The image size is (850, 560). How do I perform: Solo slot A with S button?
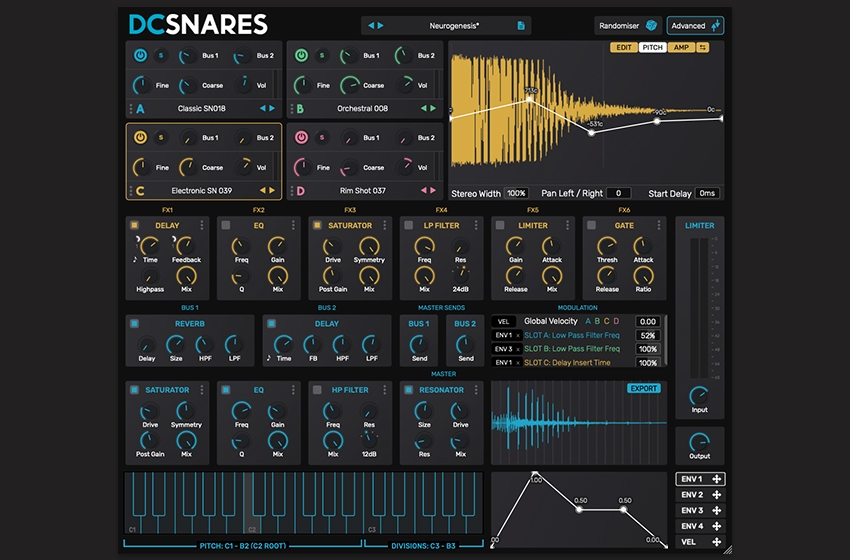coord(161,55)
